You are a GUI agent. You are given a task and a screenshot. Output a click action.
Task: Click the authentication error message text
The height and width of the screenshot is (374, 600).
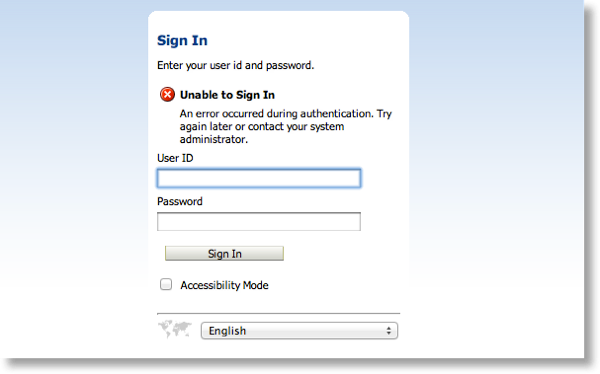[285, 126]
